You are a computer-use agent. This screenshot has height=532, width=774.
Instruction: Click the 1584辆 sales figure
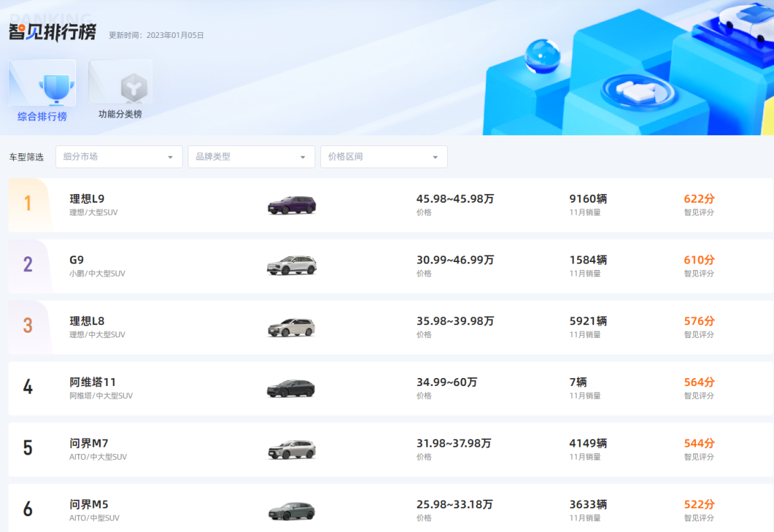click(588, 260)
